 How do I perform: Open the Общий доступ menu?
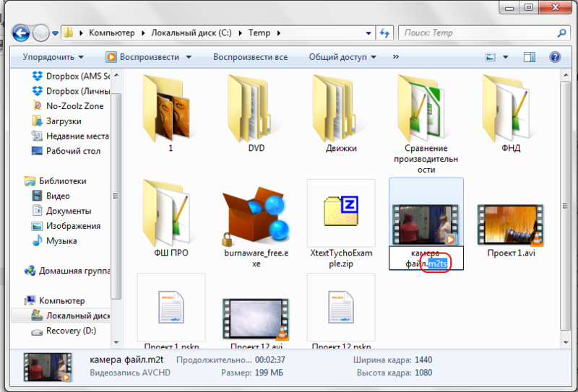342,57
